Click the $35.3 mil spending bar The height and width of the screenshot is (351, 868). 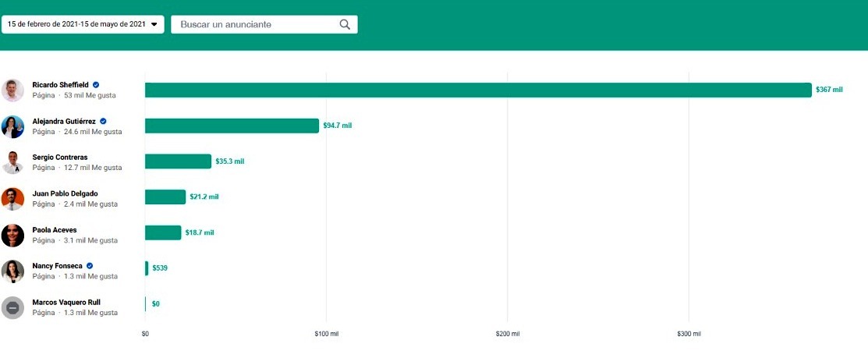(178, 161)
